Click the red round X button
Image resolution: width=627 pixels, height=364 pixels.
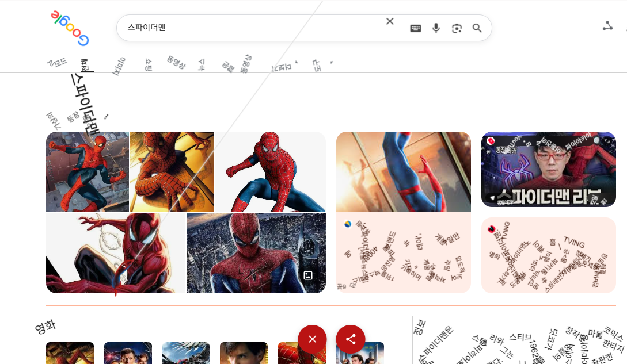click(312, 339)
